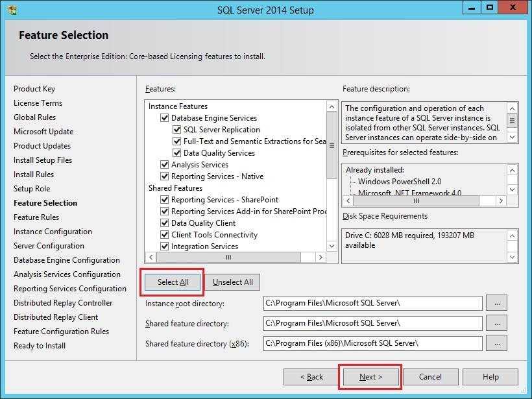Select Already installed prerequisites node
The image size is (532, 399).
[374, 170]
